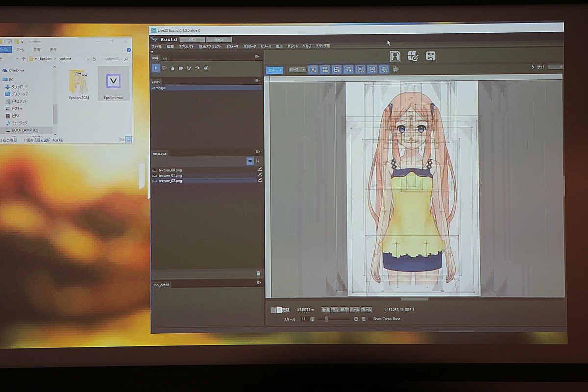Click the 3Dモード button
588x392 pixels.
pos(274,70)
